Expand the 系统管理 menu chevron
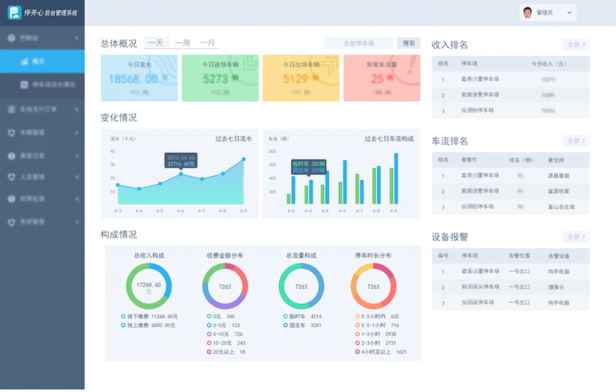 point(77,222)
